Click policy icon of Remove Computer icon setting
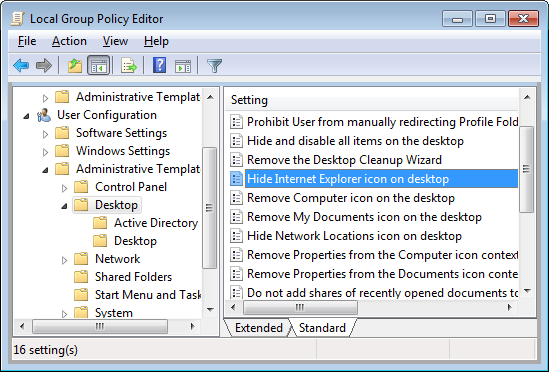549x372 pixels. point(236,198)
